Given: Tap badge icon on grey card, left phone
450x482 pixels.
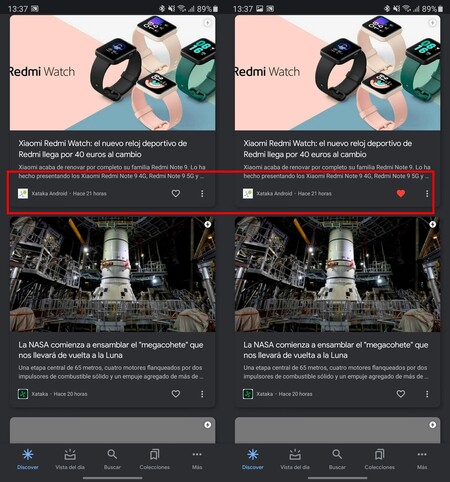Looking at the screenshot, I should 207,425.
